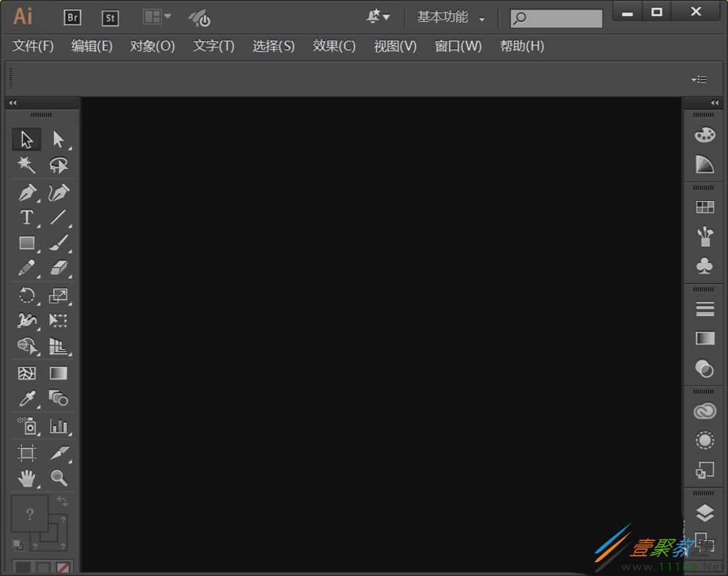Open the 文字(T) menu

[213, 46]
